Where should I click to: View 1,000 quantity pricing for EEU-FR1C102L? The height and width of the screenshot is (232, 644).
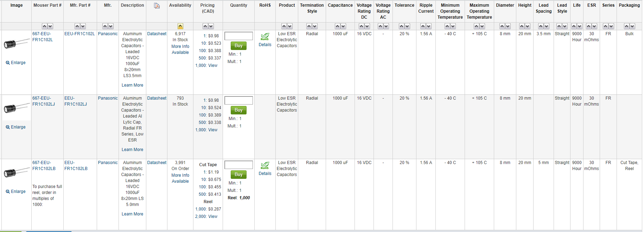(213, 65)
